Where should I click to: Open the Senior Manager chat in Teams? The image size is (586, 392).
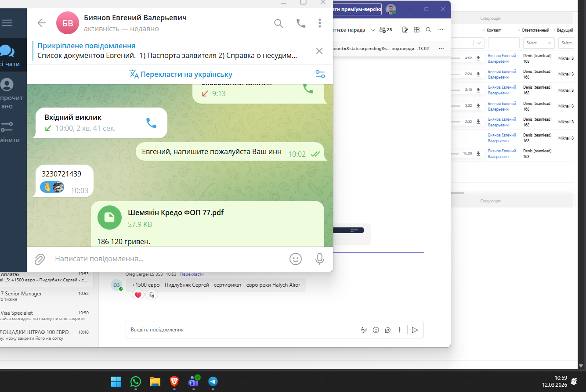pyautogui.click(x=47, y=296)
